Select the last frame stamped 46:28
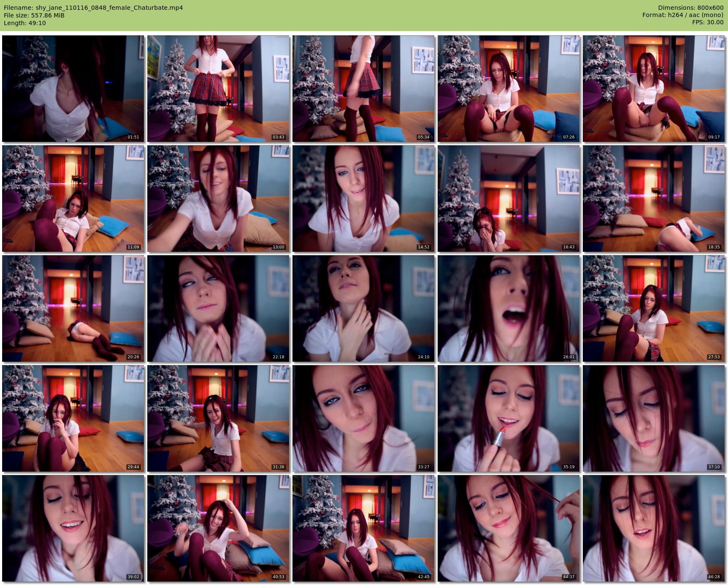728x585 pixels. [654, 528]
